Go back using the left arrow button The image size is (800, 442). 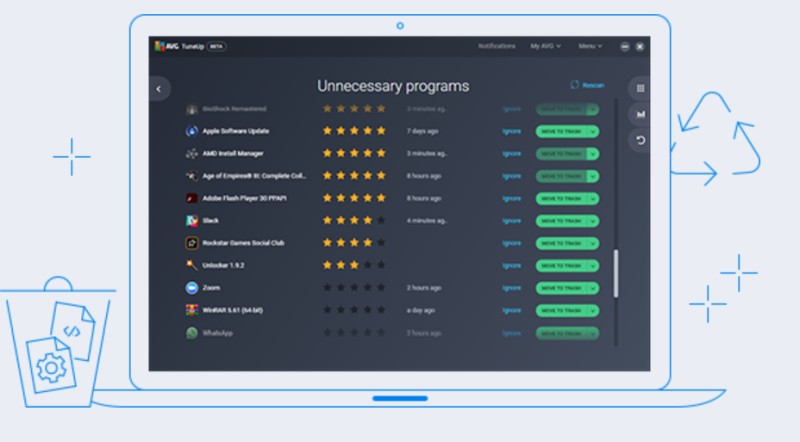(x=159, y=89)
